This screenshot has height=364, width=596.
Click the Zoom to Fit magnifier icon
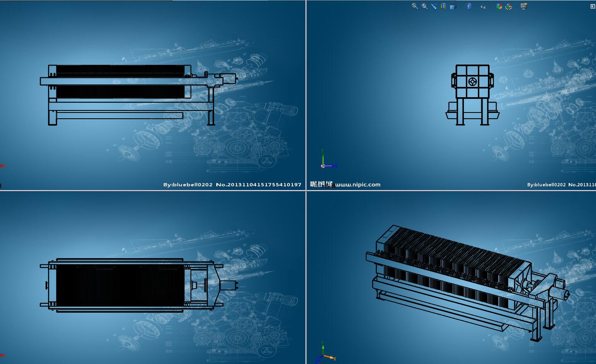coord(415,6)
